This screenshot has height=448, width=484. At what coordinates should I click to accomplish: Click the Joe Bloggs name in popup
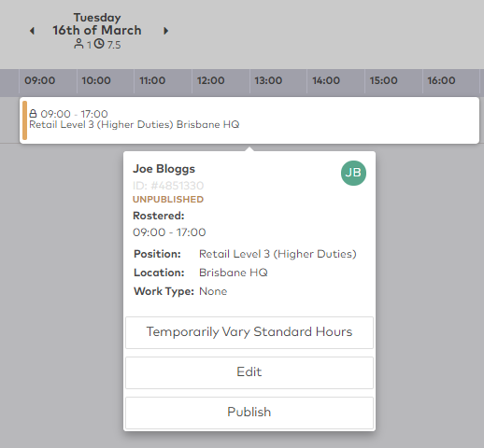coord(164,169)
